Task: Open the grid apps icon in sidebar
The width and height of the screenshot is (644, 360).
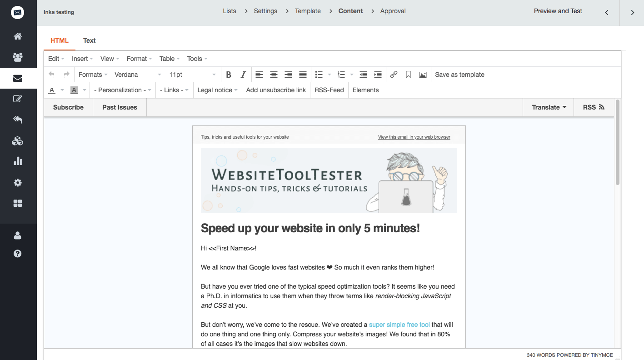Action: point(18,203)
